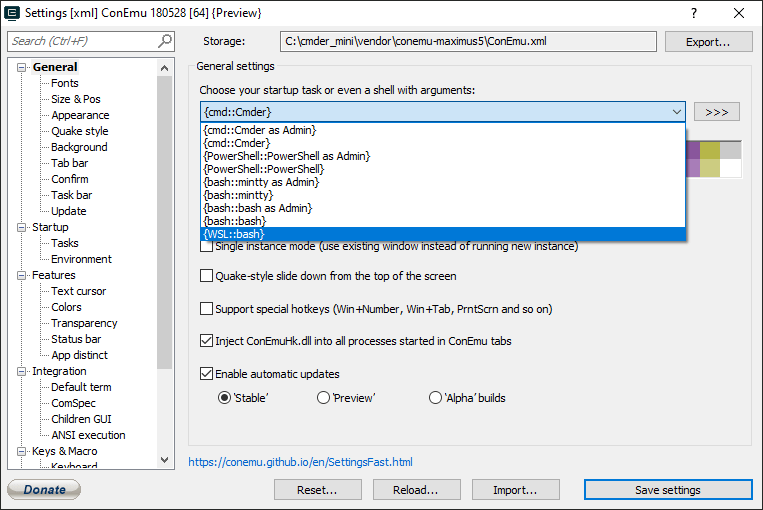Image resolution: width=763 pixels, height=510 pixels.
Task: Open the Environment settings page
Action: tap(81, 259)
